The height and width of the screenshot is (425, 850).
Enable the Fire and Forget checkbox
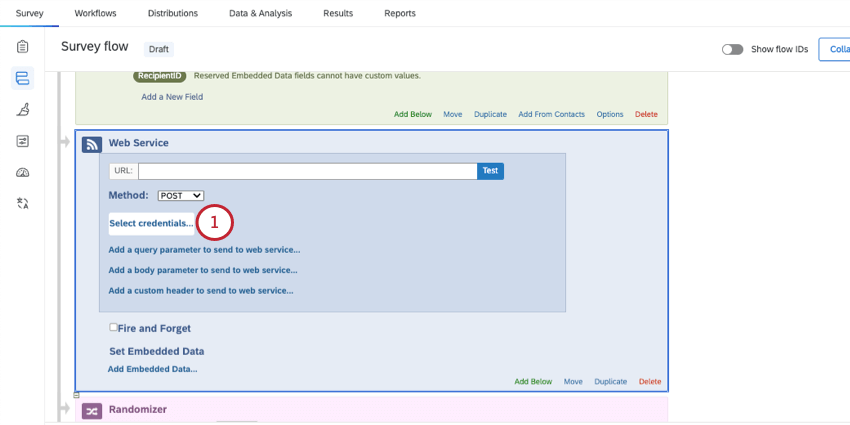113,327
